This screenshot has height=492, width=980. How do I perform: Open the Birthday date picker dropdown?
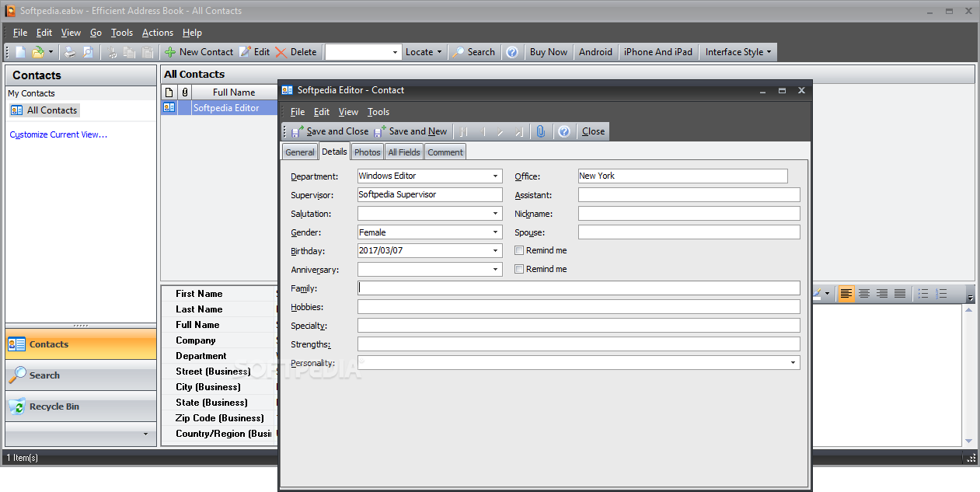496,251
